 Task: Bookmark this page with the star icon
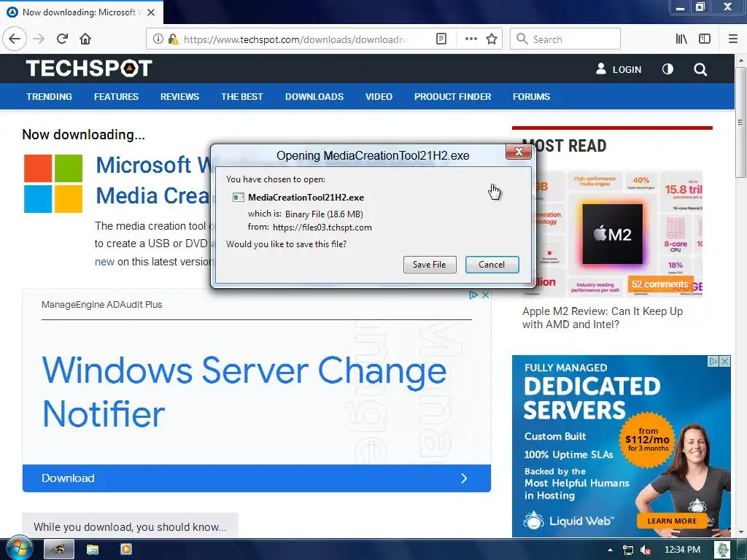pyautogui.click(x=492, y=39)
